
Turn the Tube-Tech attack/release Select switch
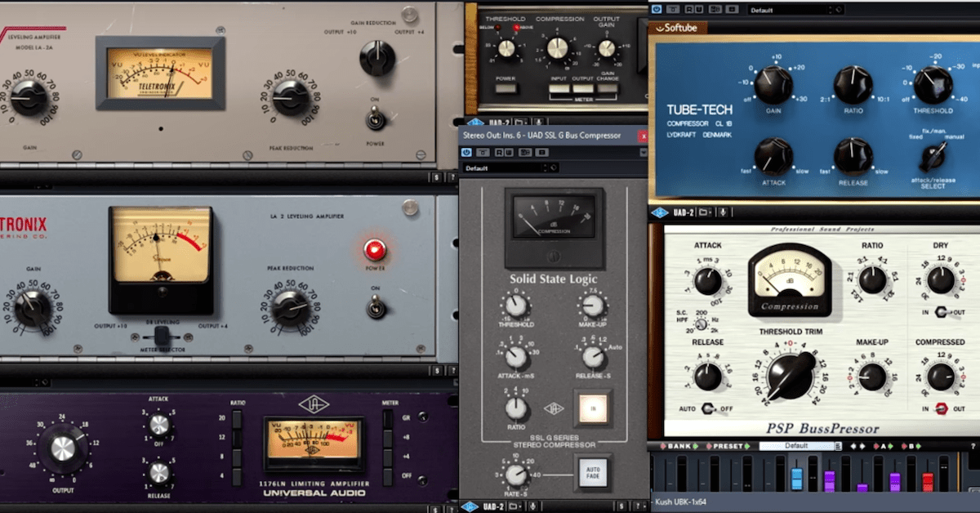coord(933,157)
